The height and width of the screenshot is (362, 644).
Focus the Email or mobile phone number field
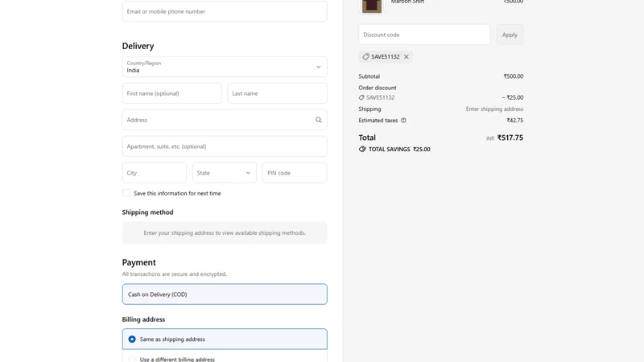[225, 11]
